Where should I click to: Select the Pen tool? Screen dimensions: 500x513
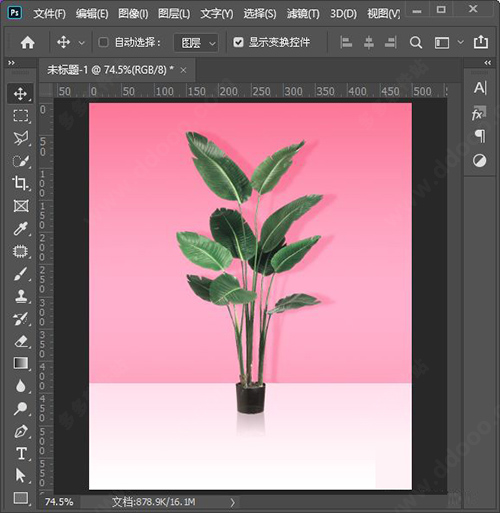[20, 431]
